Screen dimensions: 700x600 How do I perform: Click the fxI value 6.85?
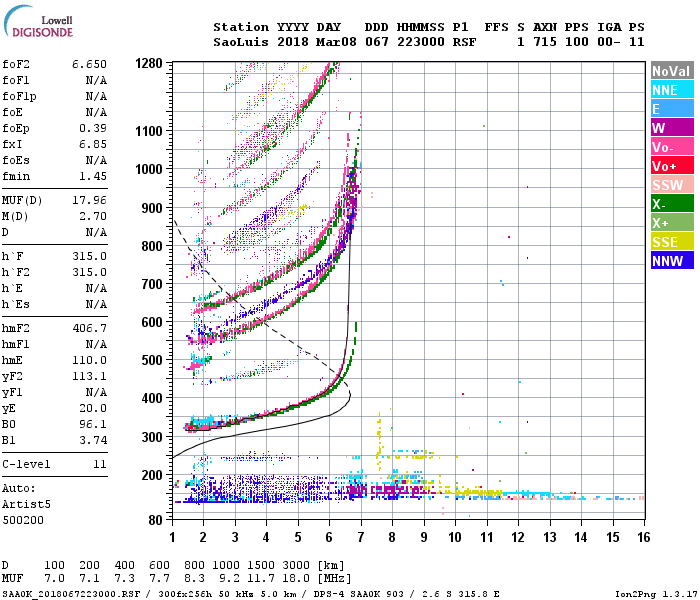tap(93, 144)
